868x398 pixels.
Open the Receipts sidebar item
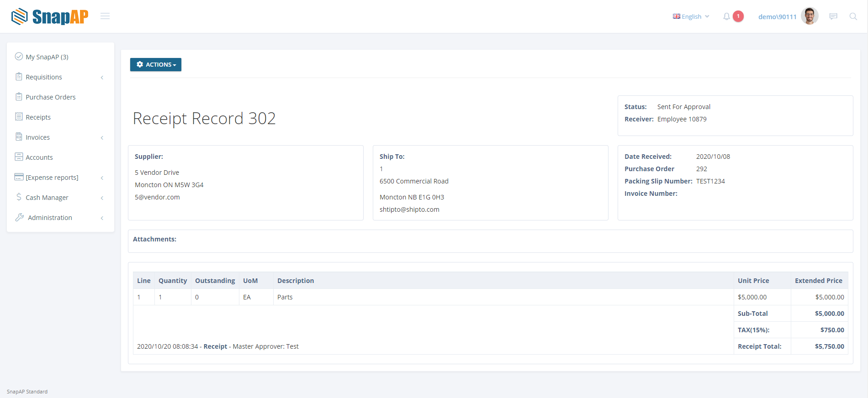pos(38,117)
